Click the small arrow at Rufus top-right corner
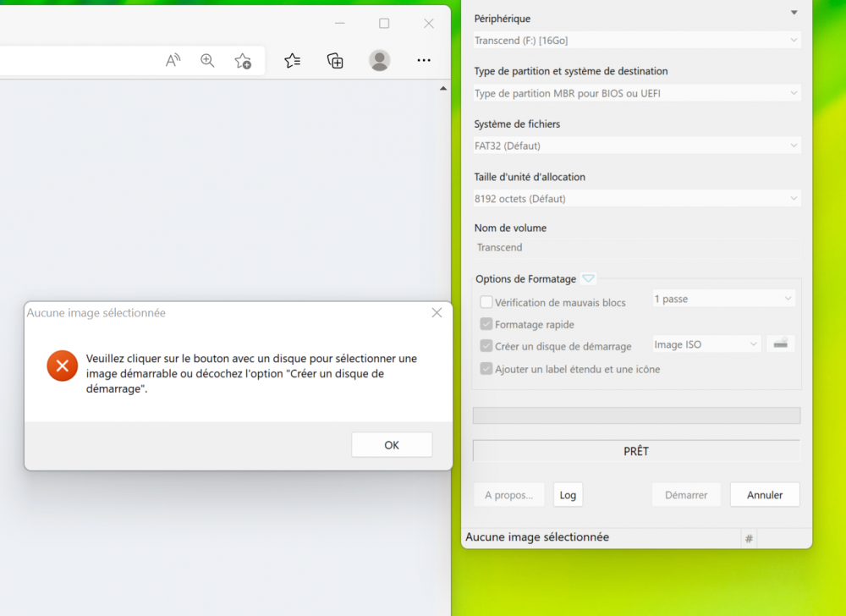Image resolution: width=846 pixels, height=616 pixels. coord(794,13)
